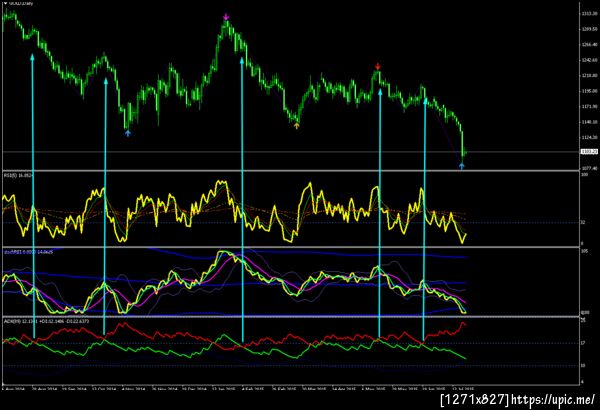Viewport: 600px width, 410px height.
Task: Click the 1195.00 price axis label
Action: tap(589, 91)
